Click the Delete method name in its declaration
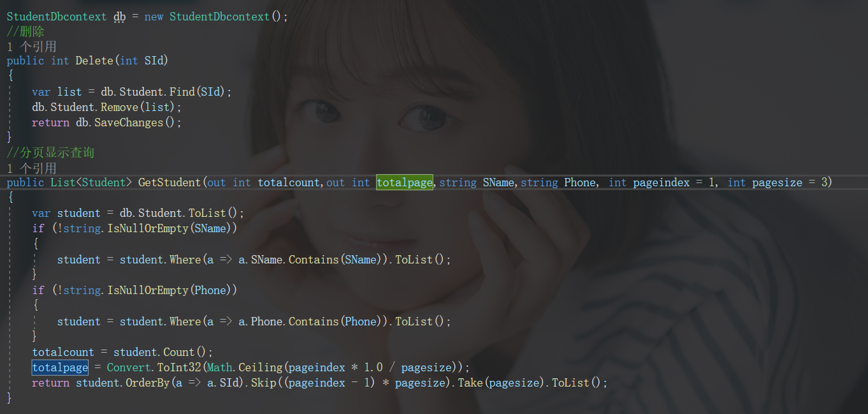 tap(94, 61)
